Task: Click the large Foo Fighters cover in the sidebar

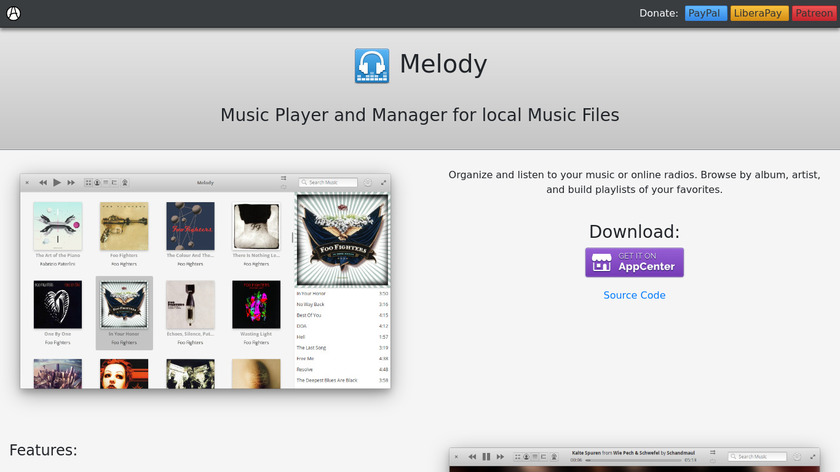Action: [x=343, y=239]
